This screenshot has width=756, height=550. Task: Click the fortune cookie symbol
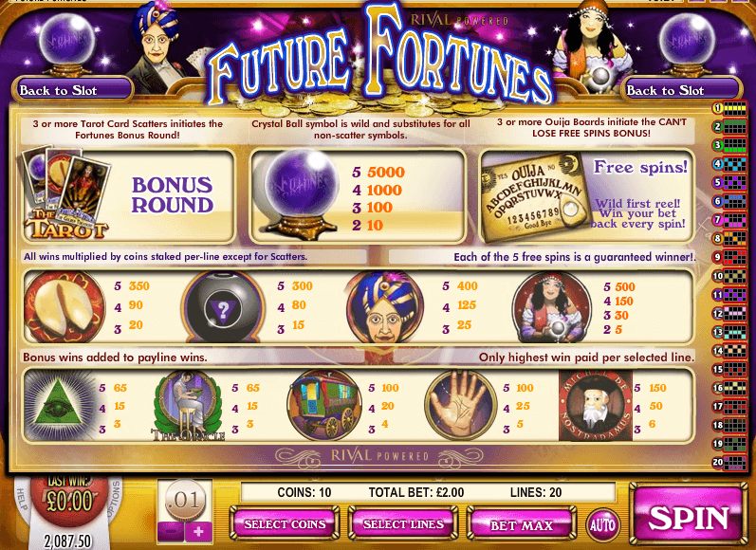click(65, 306)
